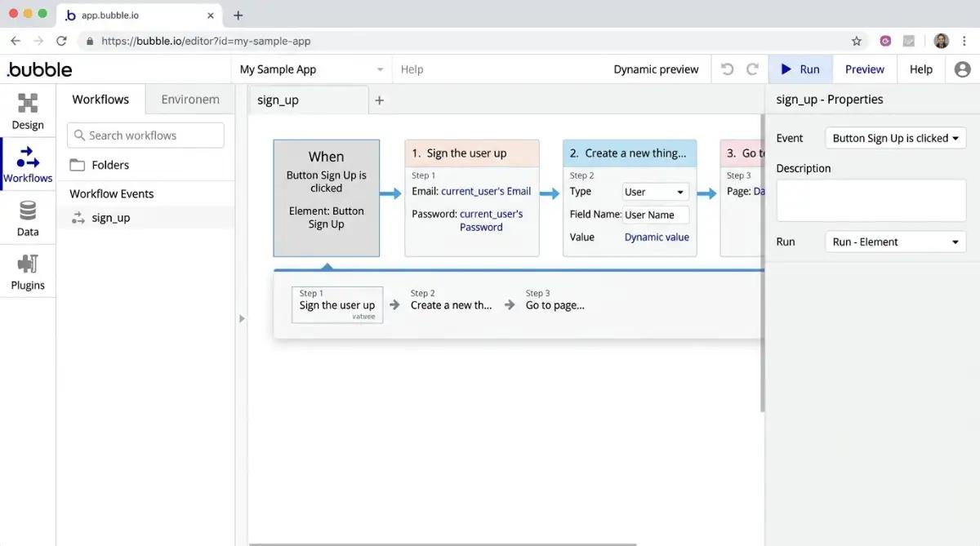This screenshot has width=980, height=546.
Task: Select Step 3 Go to page... summary
Action: click(x=555, y=300)
